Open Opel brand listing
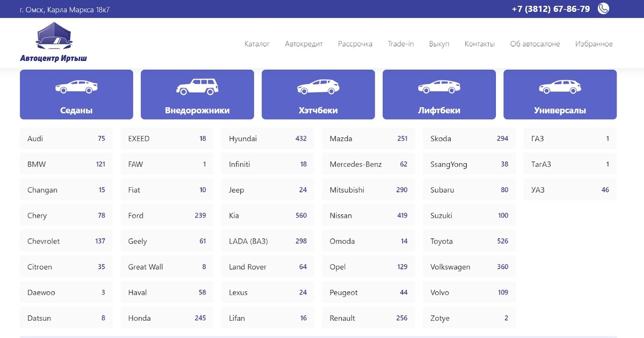Viewport: 644px width, 338px height. [369, 267]
